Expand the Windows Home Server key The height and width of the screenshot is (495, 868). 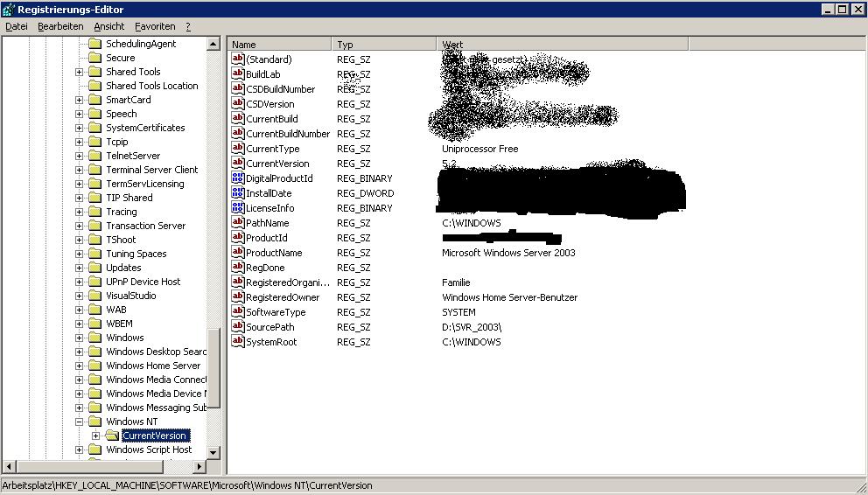click(79, 366)
